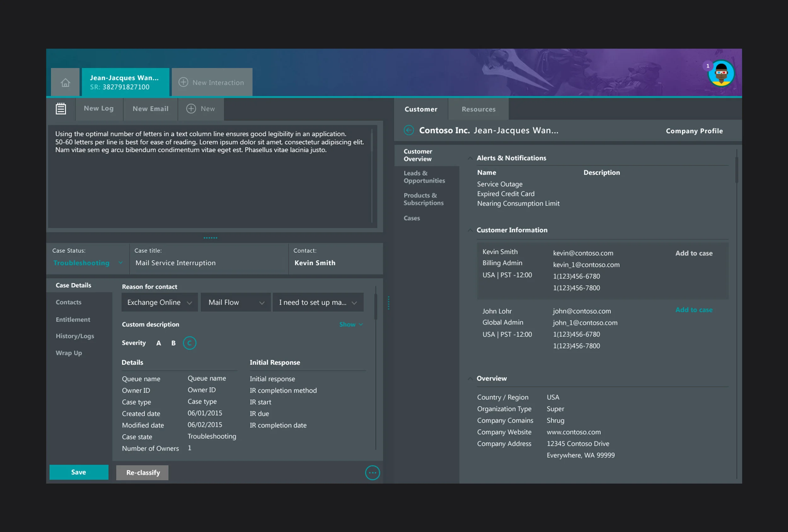
Task: Click the more options ellipsis circle
Action: tap(372, 472)
